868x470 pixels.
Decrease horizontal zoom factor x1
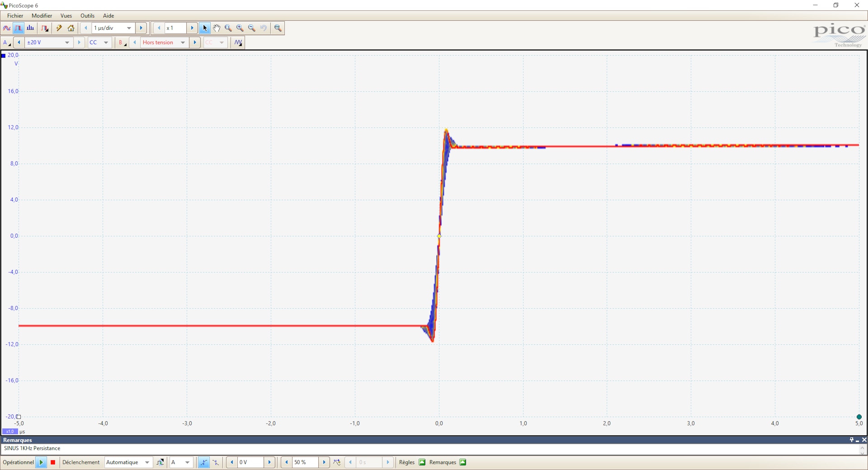tap(159, 28)
